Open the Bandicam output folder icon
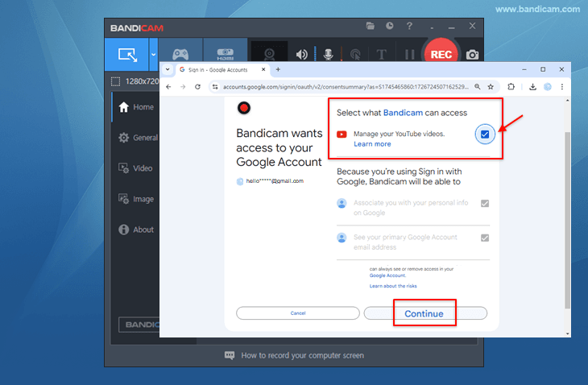 (371, 27)
